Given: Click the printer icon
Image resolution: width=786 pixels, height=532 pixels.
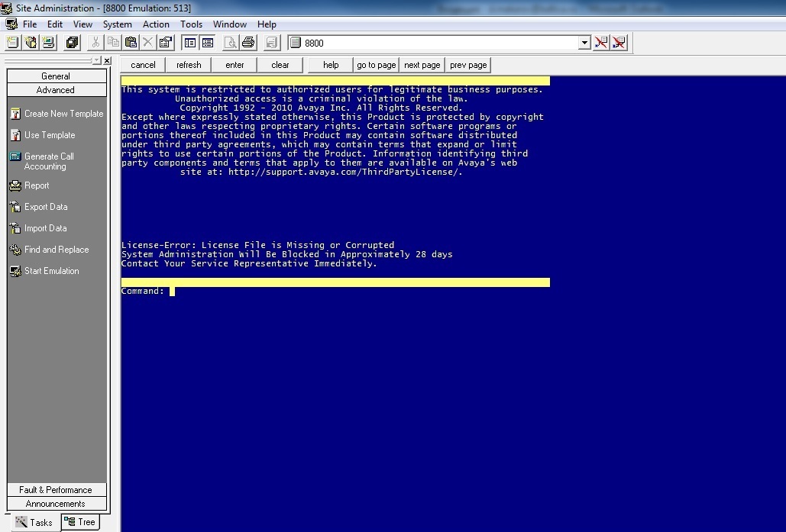Looking at the screenshot, I should [248, 43].
